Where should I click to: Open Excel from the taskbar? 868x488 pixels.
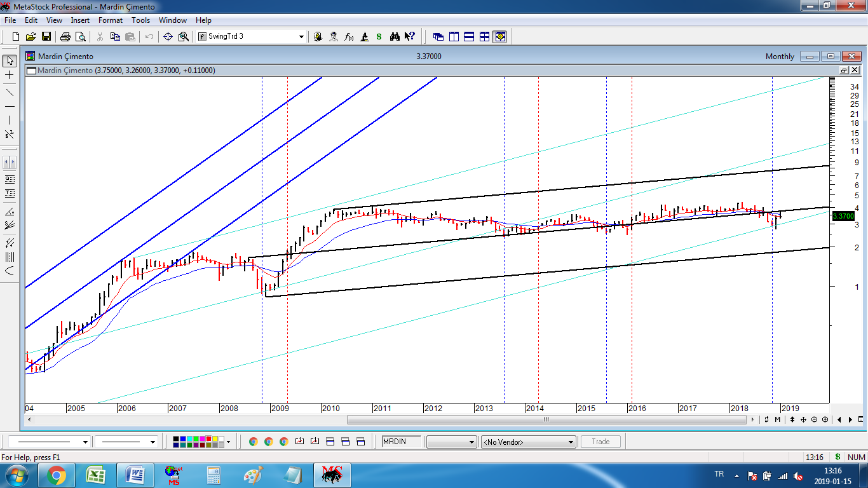click(x=95, y=475)
